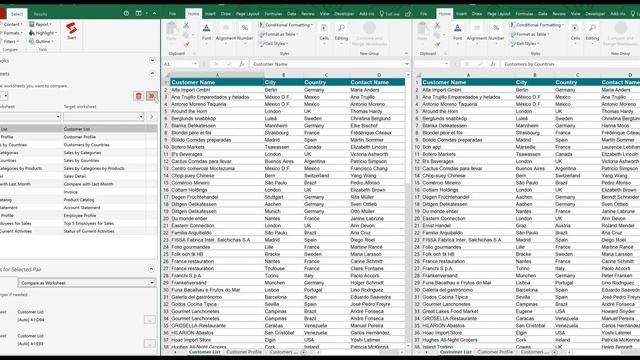This screenshot has height=360, width=640.
Task: Click the red Start compare icon
Action: [x=71, y=29]
